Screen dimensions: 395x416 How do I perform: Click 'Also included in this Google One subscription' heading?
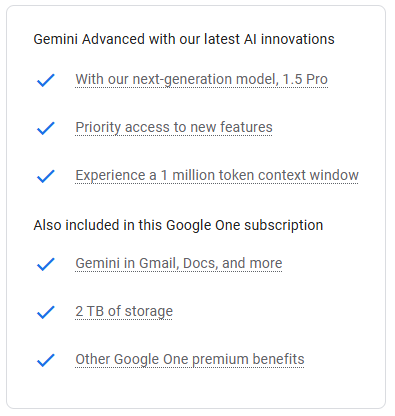tap(178, 225)
